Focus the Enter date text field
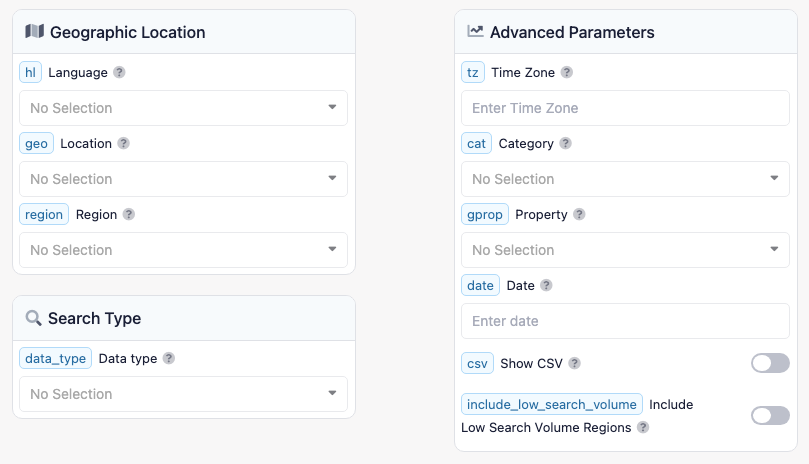 pyautogui.click(x=625, y=321)
